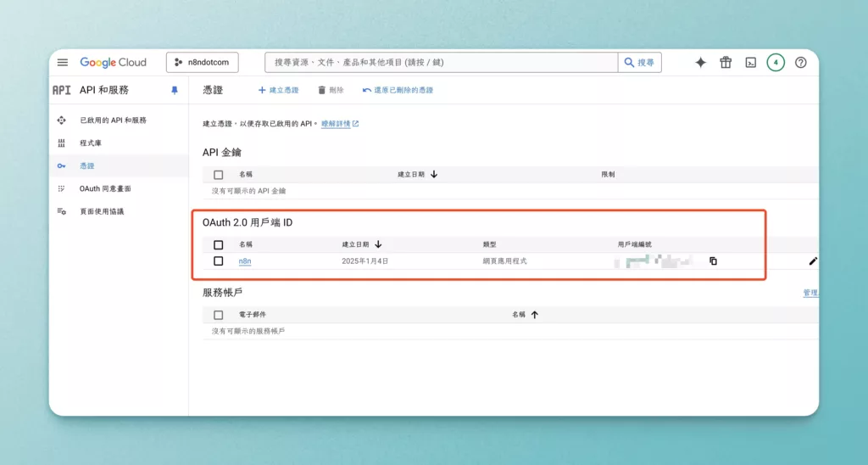868x465 pixels.
Task: Open the Gemini sparkle assistant
Action: pos(700,63)
